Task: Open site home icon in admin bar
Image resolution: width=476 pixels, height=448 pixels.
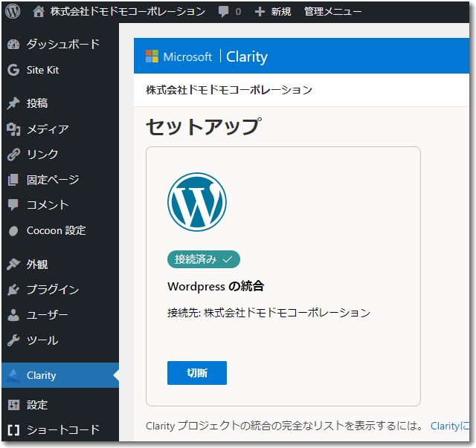Action: pyautogui.click(x=39, y=12)
